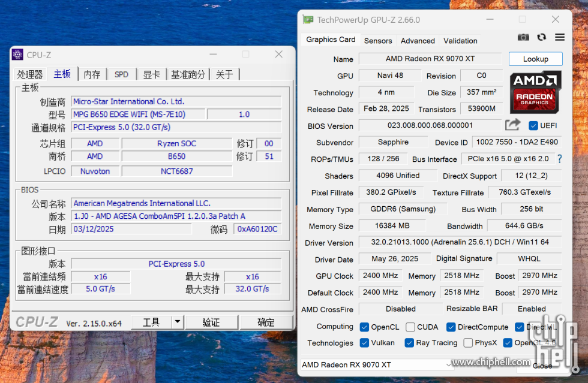This screenshot has height=383, width=588.
Task: Click the Resizable BAR Enabled field
Action: coord(532,309)
